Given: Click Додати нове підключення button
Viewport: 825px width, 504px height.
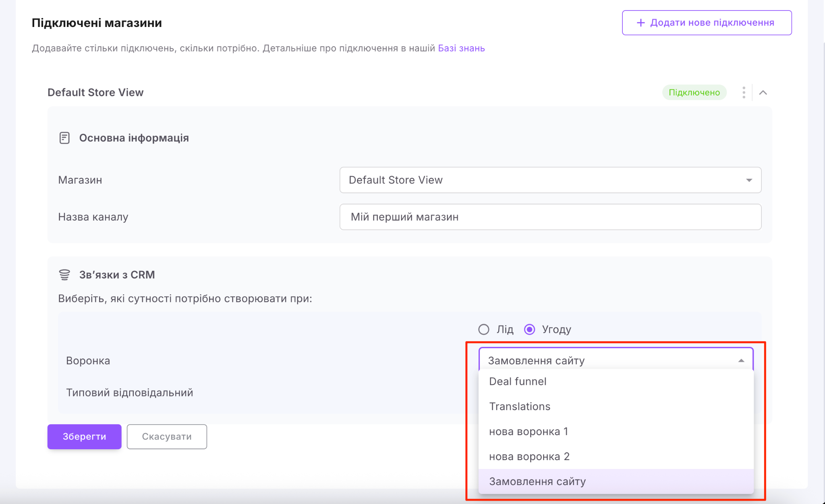Looking at the screenshot, I should tap(707, 23).
